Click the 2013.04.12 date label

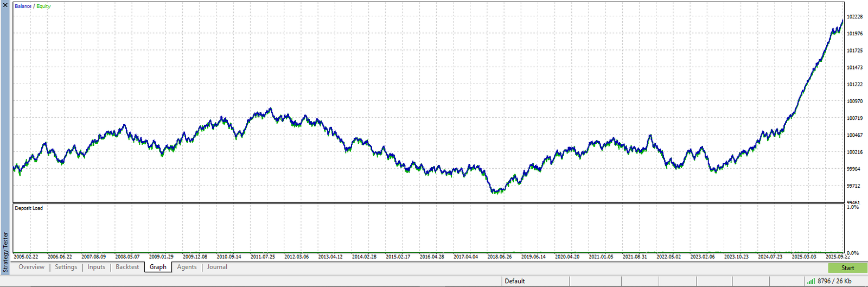pos(330,257)
